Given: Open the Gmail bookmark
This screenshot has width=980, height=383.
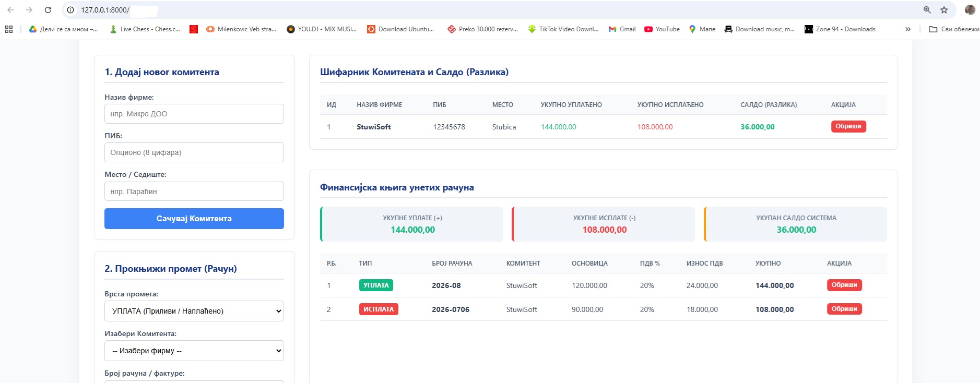Looking at the screenshot, I should [x=622, y=29].
